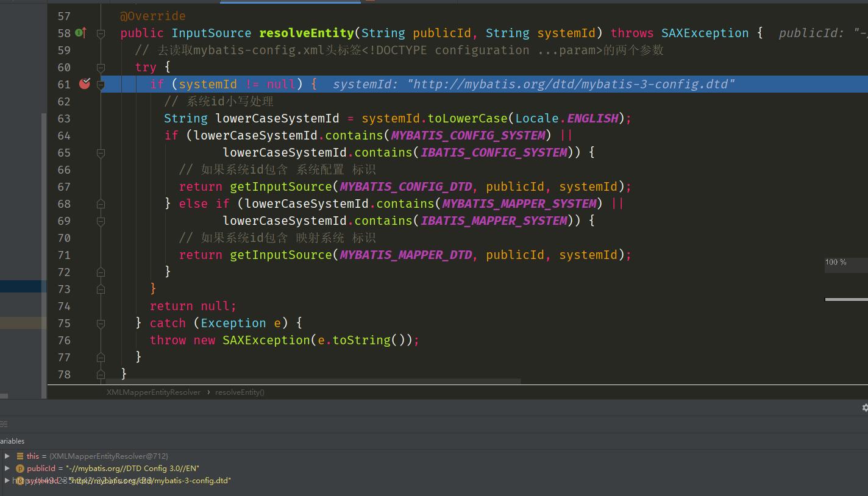The image size is (868, 496).
Task: Click the inline systemId debug value hint
Action: pos(534,84)
